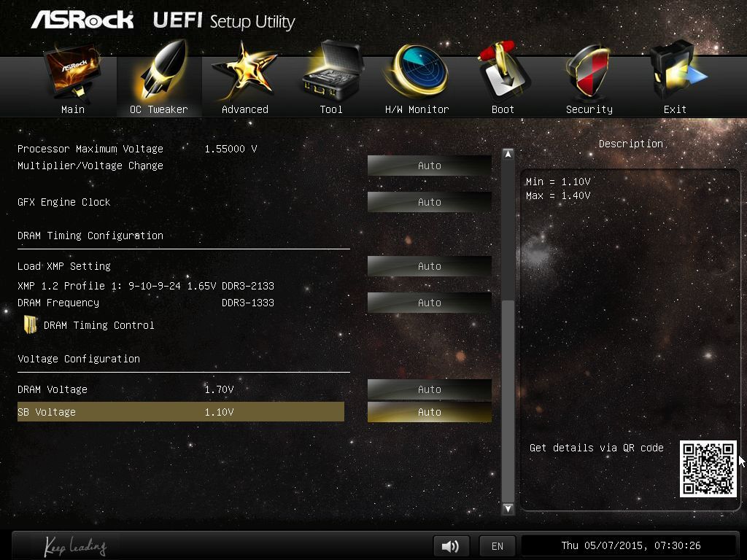Click the vertical scrollbar thumb
This screenshot has height=560, width=747.
pyautogui.click(x=508, y=400)
